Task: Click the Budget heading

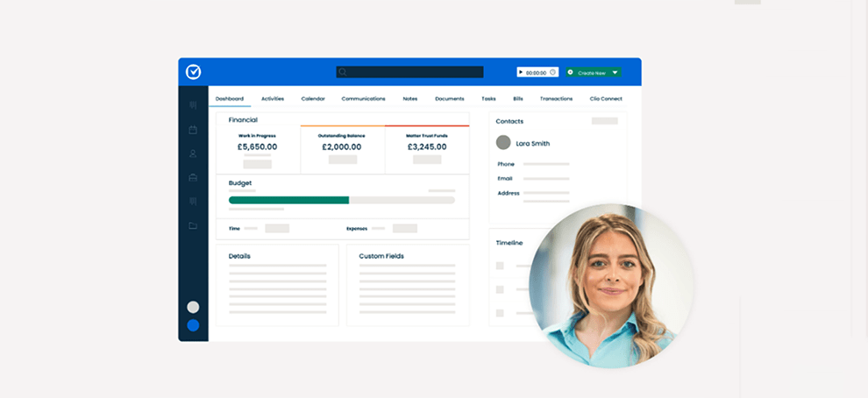Action: coord(240,182)
